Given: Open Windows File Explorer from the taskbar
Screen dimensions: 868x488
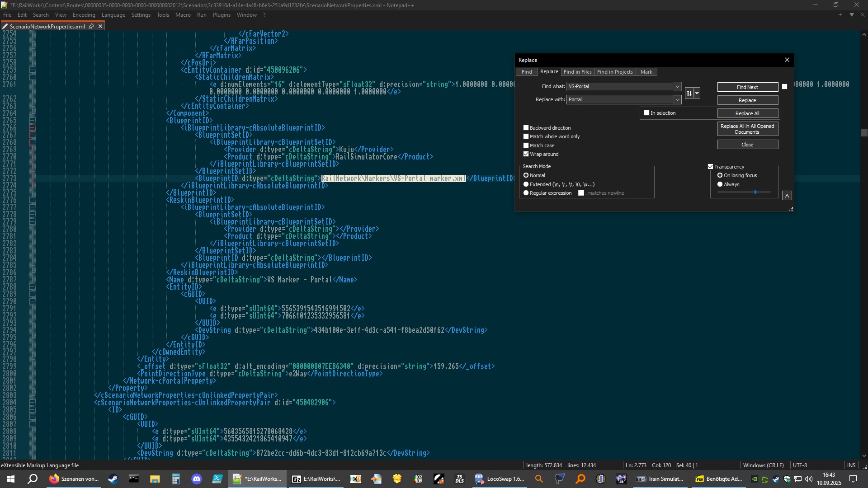Looking at the screenshot, I should (155, 479).
